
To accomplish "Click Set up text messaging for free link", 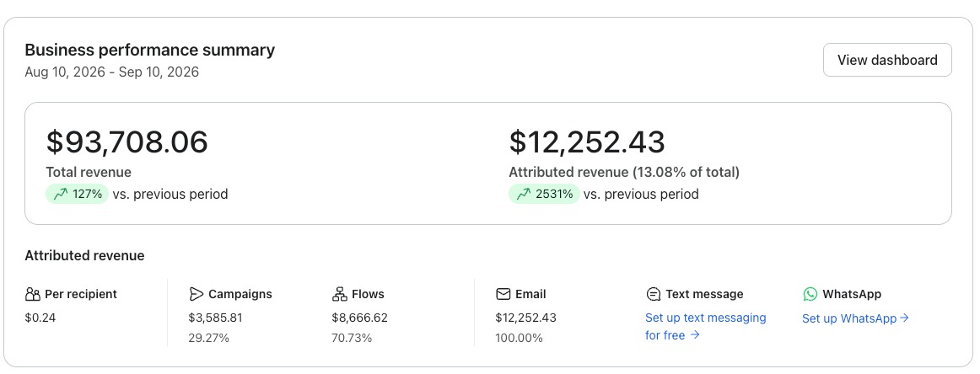I will click(x=706, y=327).
